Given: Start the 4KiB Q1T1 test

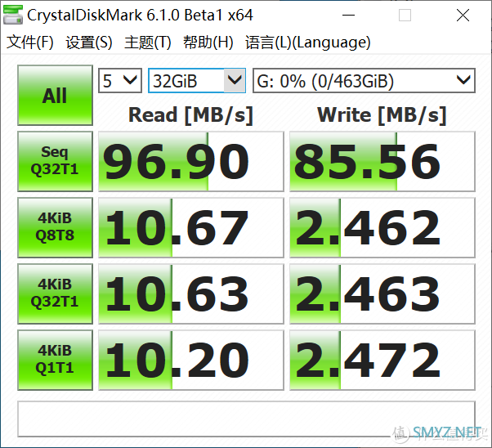Looking at the screenshot, I should pos(56,360).
